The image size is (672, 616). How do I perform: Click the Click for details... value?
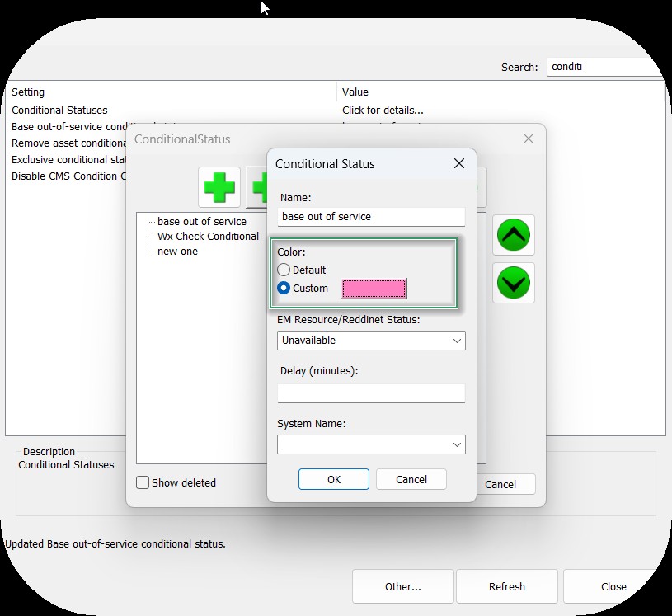coord(383,111)
